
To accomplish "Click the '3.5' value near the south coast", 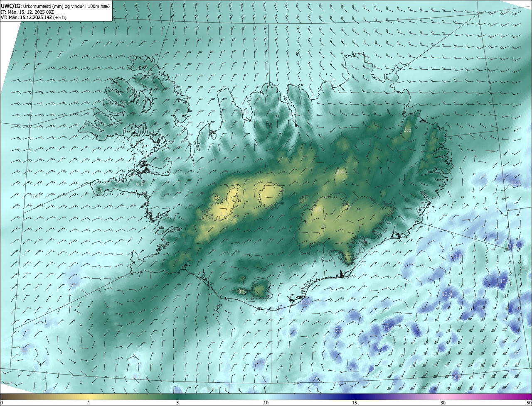I will pos(242,292).
